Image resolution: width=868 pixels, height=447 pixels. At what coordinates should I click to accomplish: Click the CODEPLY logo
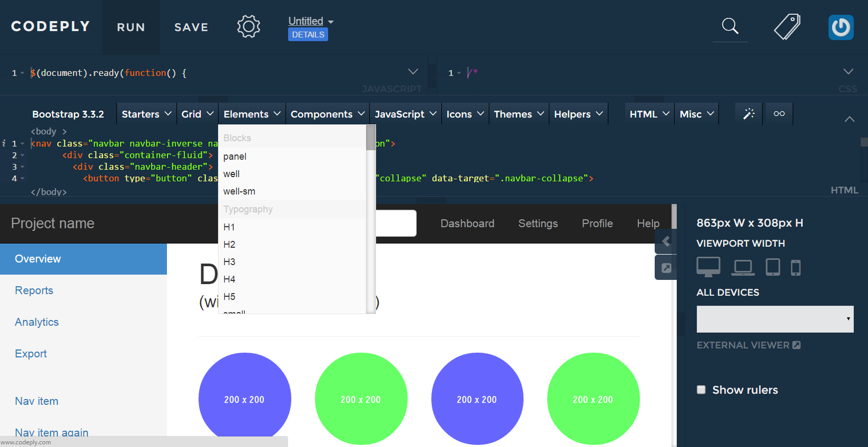click(51, 26)
